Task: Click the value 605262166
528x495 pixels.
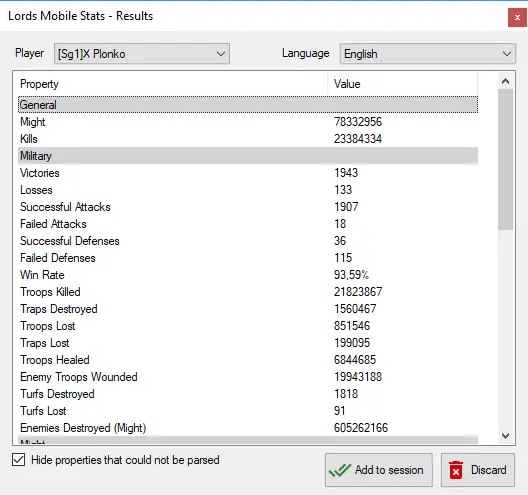Action: (x=361, y=428)
